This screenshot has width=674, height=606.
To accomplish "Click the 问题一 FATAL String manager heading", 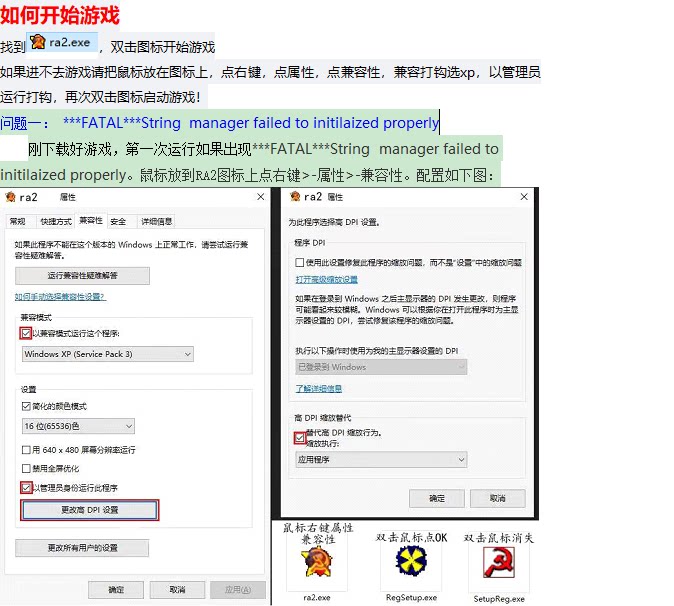I will tap(219, 123).
